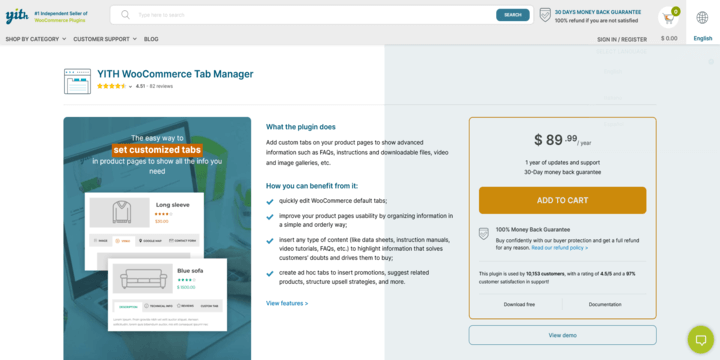Click the View features link
The height and width of the screenshot is (360, 720).
coord(287,304)
